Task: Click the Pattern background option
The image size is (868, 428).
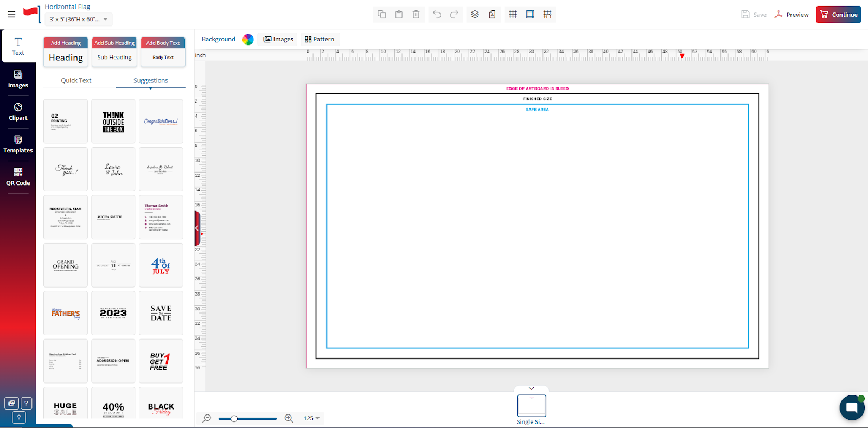Action: point(320,39)
